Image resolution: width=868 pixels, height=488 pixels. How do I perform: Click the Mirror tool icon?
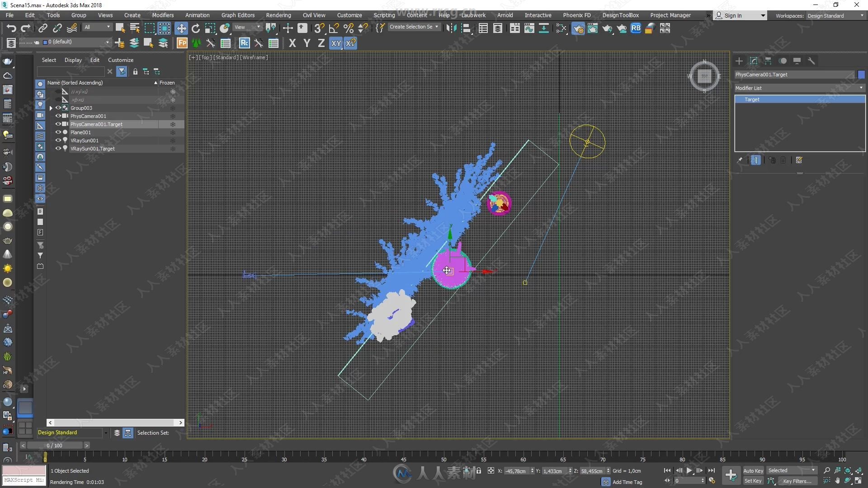(x=451, y=28)
